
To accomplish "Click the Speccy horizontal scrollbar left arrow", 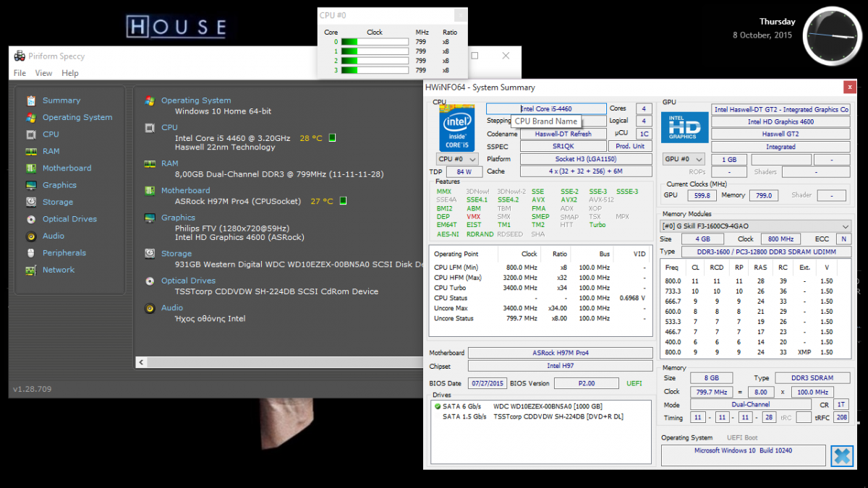I will pos(142,363).
